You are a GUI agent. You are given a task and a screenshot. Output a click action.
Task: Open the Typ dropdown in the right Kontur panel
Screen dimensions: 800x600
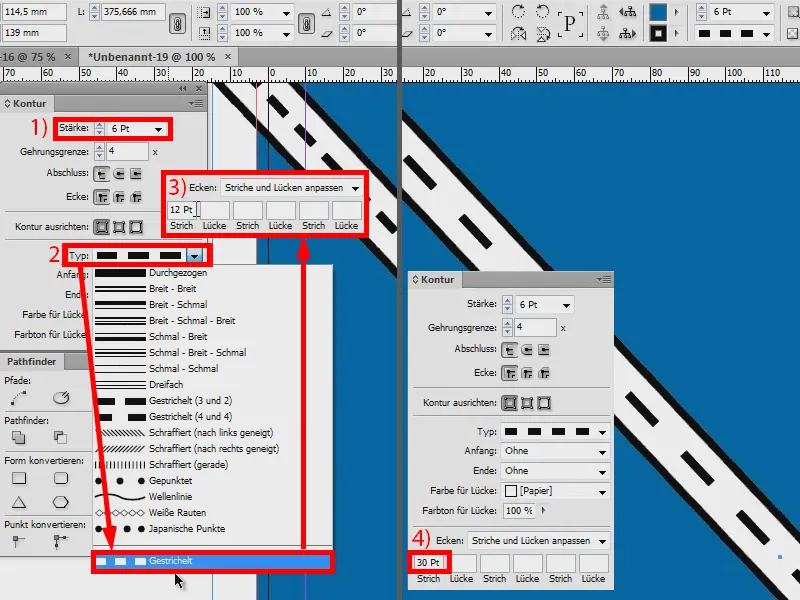(603, 432)
